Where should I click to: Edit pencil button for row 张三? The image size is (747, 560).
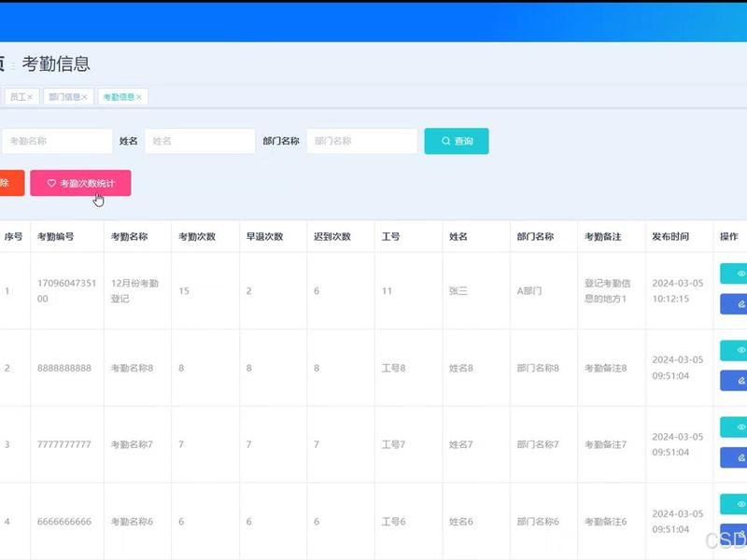pyautogui.click(x=734, y=304)
